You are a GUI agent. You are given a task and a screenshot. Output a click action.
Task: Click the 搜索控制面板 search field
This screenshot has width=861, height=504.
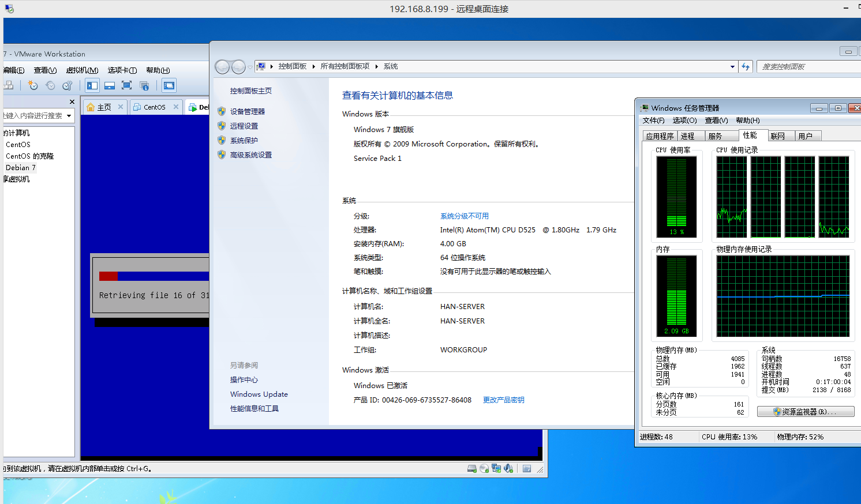(808, 67)
